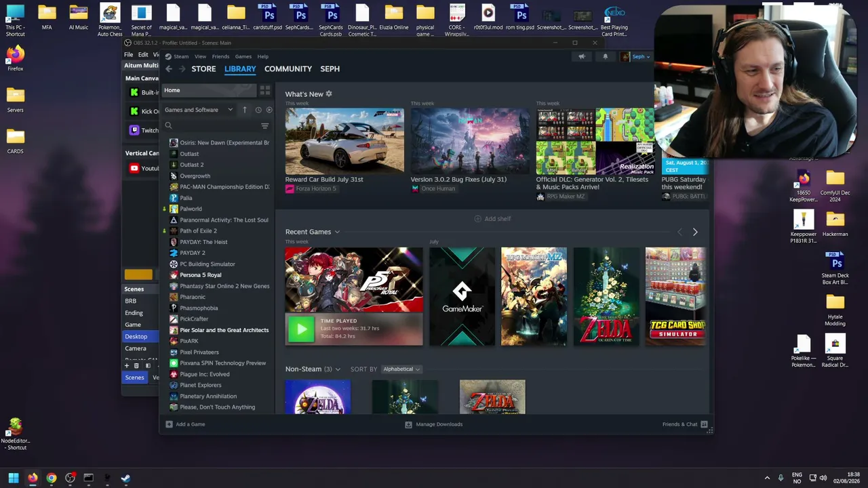Open the Steam menu

tap(181, 57)
